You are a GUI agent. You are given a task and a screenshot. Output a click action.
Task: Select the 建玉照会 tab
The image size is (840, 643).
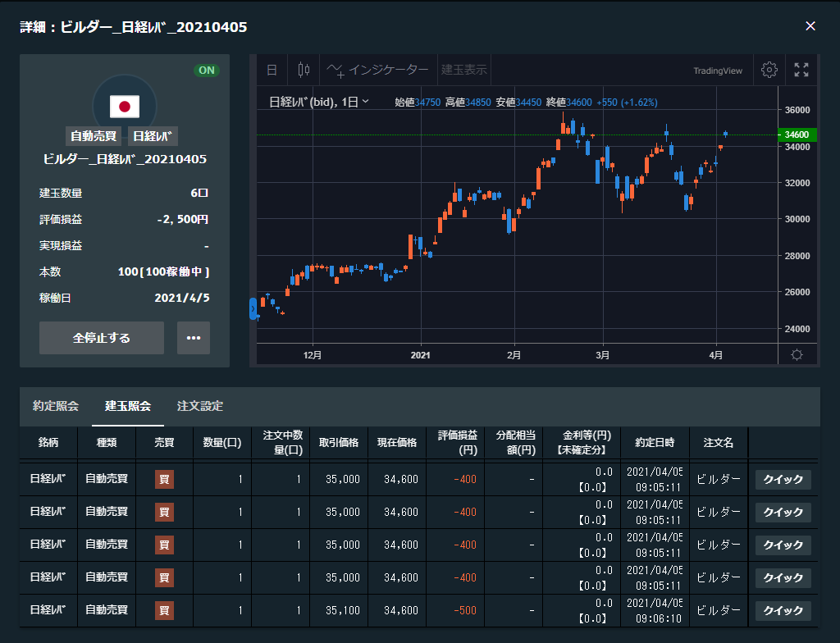pos(128,406)
